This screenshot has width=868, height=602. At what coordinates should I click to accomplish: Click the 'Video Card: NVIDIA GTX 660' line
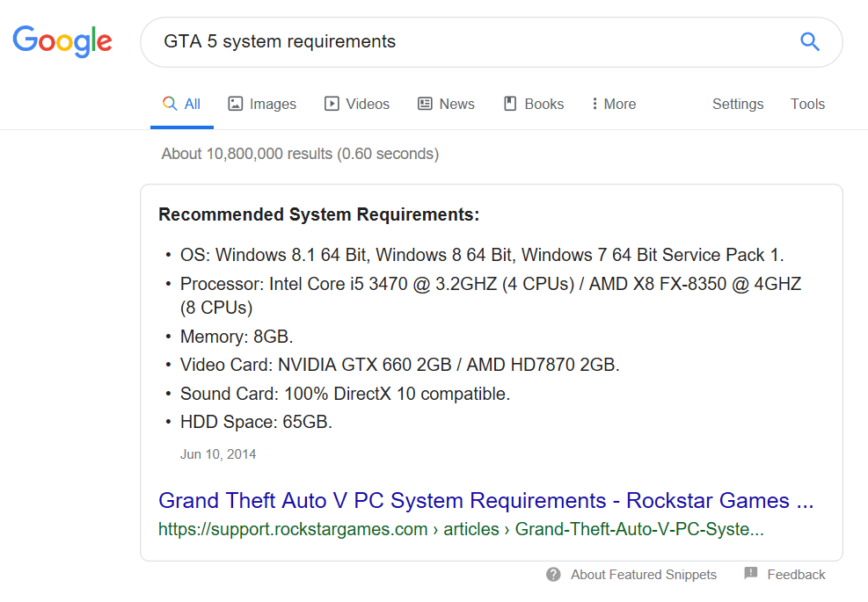click(399, 366)
